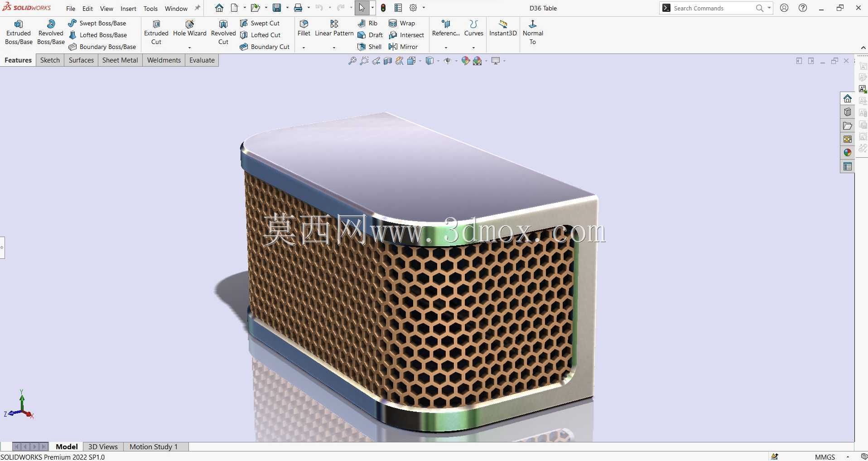Select the Swept Cut feature
The height and width of the screenshot is (461, 868).
tap(260, 23)
